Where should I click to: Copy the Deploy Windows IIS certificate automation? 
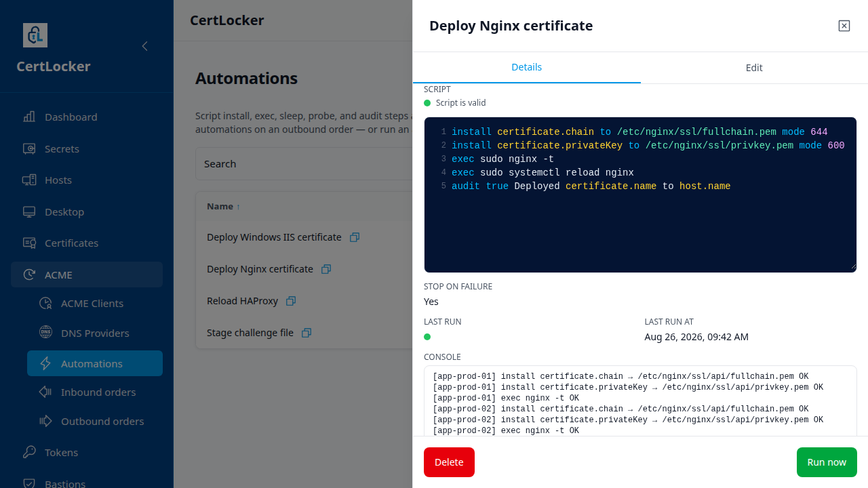click(354, 237)
